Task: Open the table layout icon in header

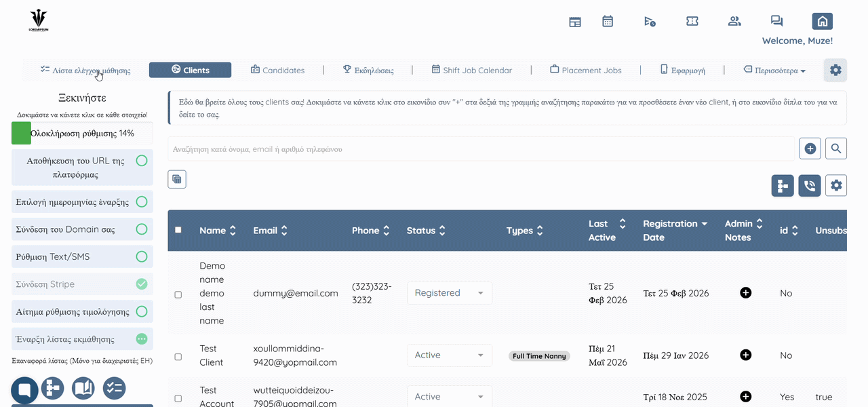Action: [575, 22]
